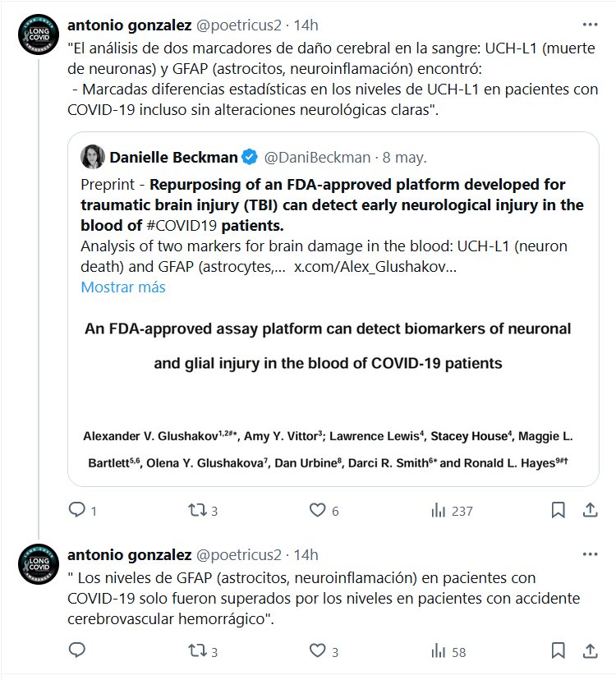Share the first tweet

click(x=589, y=510)
